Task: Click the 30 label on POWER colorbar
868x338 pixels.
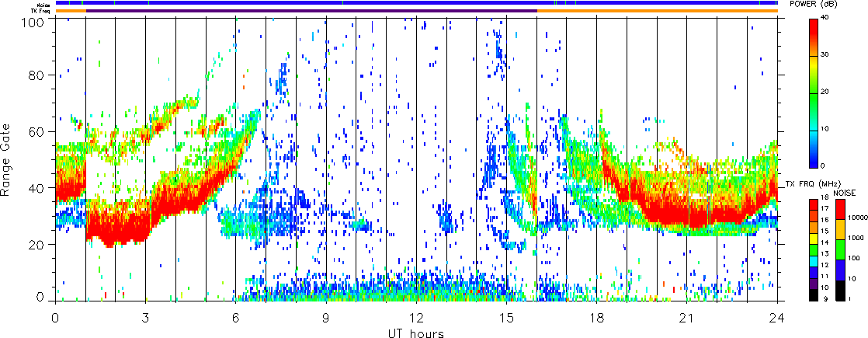Action: (x=825, y=55)
